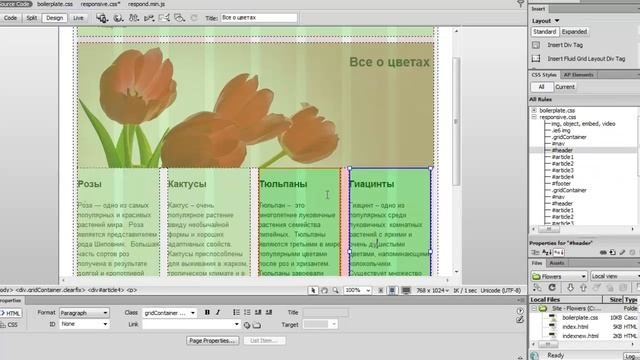
Task: Open the Visual aids toolbar icon
Action: click(x=179, y=18)
